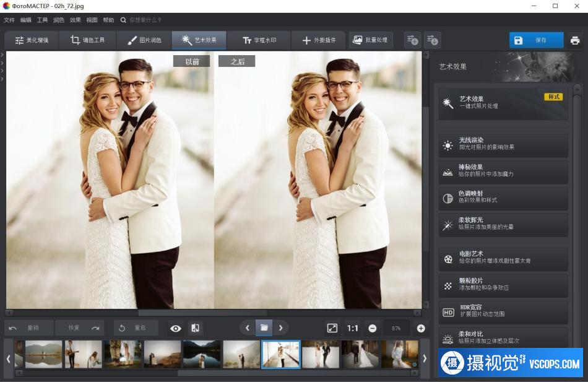Open the 编辑 menu
Image resolution: width=588 pixels, height=382 pixels.
(25, 20)
